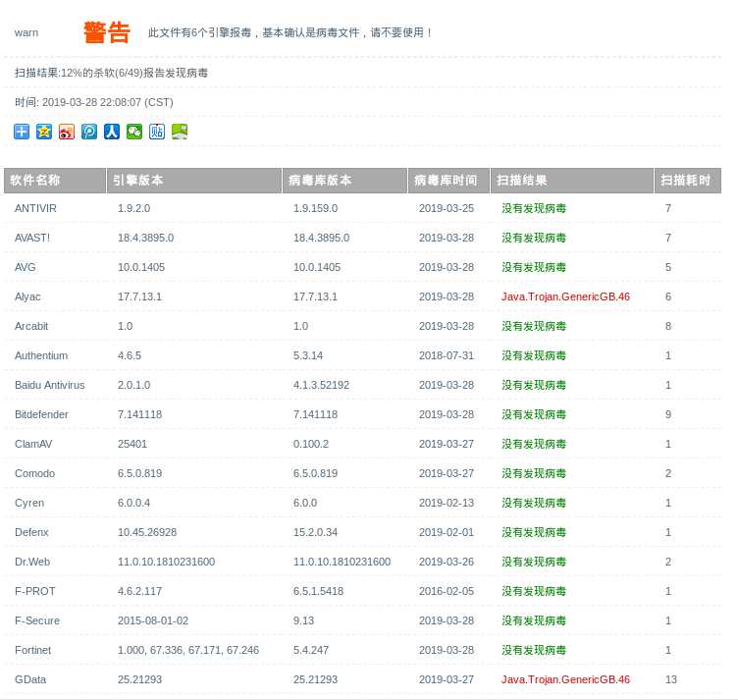Click Cyren database date 2019-02-13
This screenshot has height=700, width=738.
pos(447,503)
